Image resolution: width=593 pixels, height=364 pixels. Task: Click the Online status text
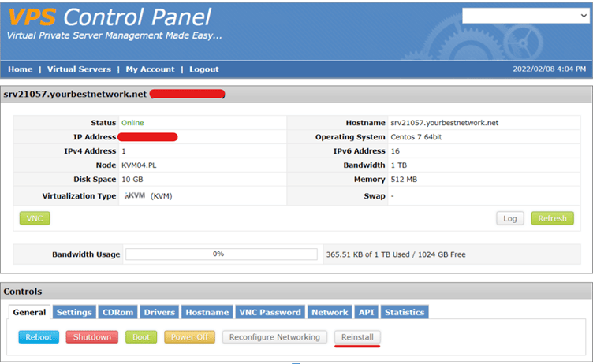132,123
